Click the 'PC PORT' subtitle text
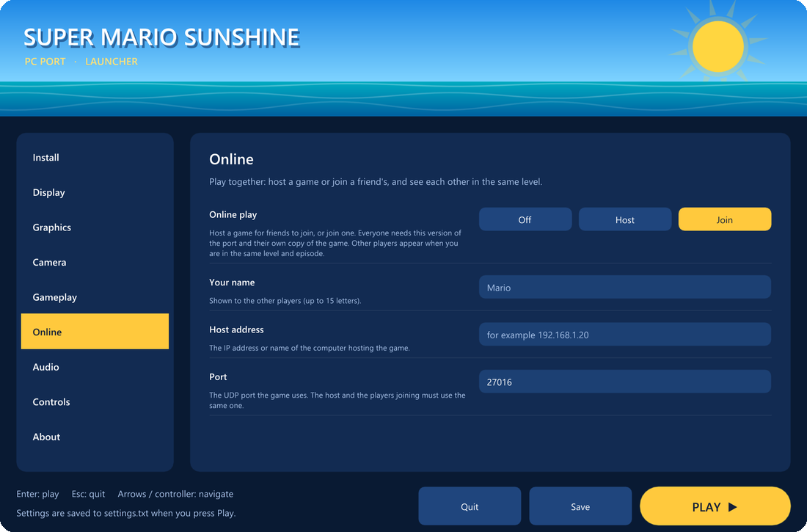The height and width of the screenshot is (532, 807). click(x=45, y=62)
